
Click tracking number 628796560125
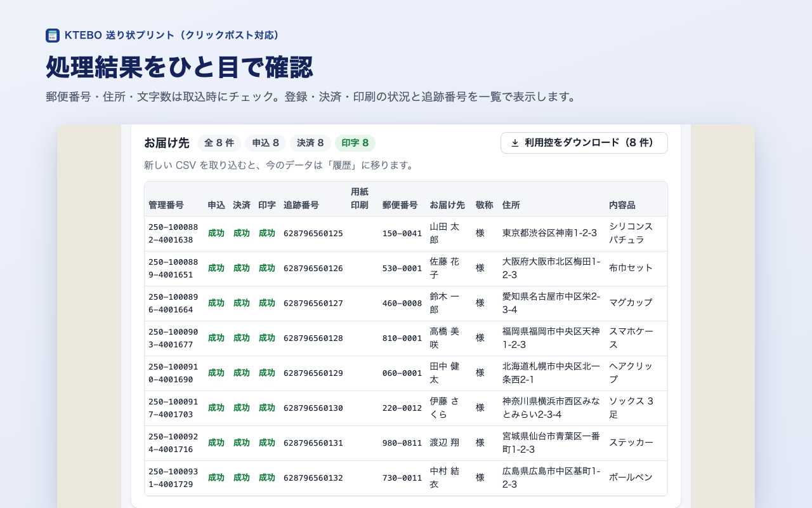[313, 233]
